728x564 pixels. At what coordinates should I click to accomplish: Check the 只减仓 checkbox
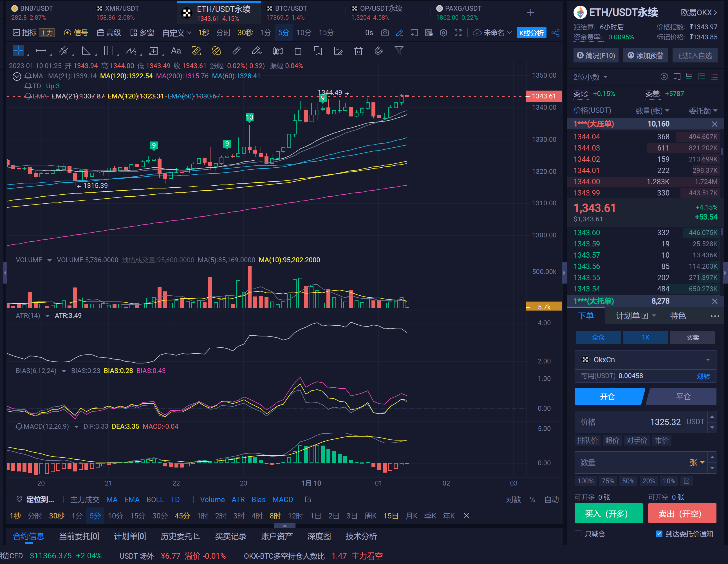[578, 534]
